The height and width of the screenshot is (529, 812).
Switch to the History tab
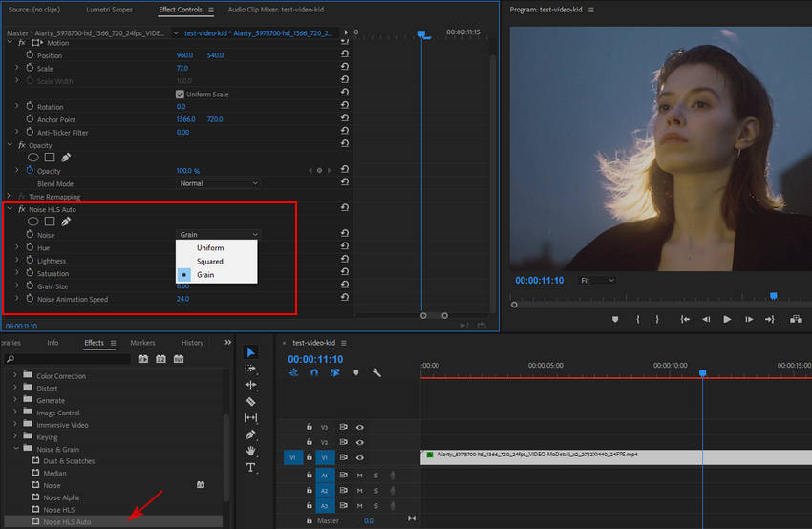(193, 343)
